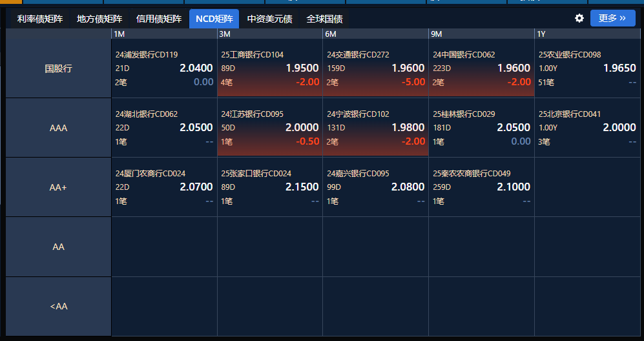The image size is (644, 341).
Task: Click yield 1.9800 of 宁波银行CD102
Action: [408, 128]
